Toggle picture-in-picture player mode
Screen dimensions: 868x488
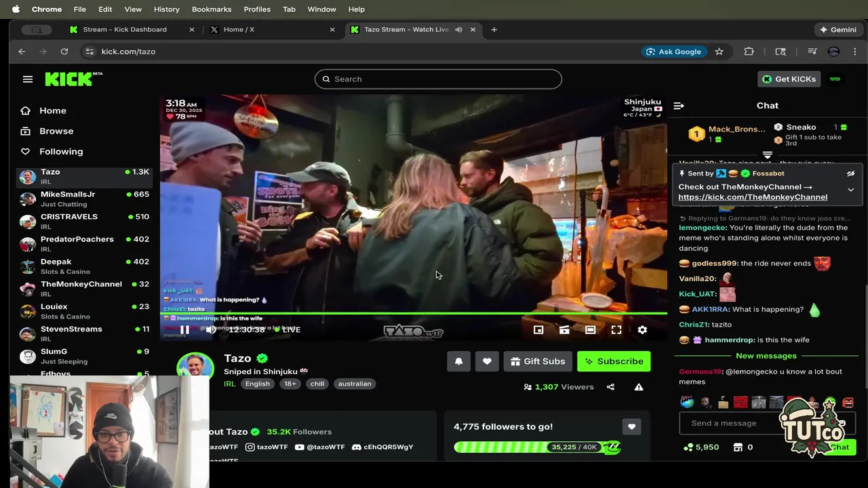pos(538,329)
